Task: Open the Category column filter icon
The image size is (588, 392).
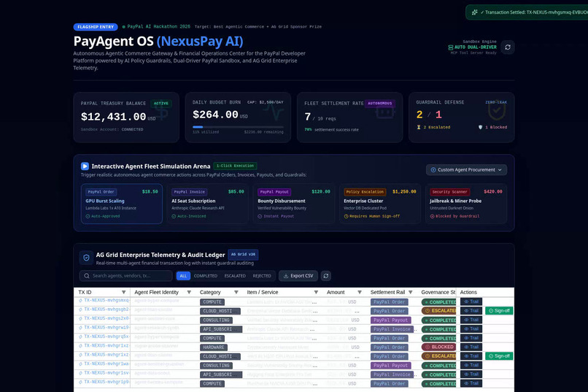Action: pos(236,292)
